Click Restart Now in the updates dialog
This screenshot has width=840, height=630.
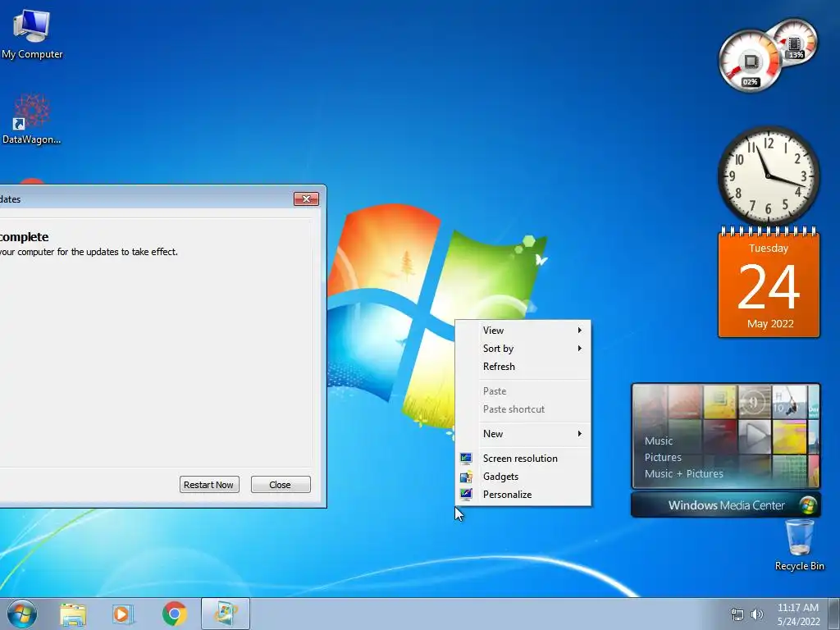[209, 485]
